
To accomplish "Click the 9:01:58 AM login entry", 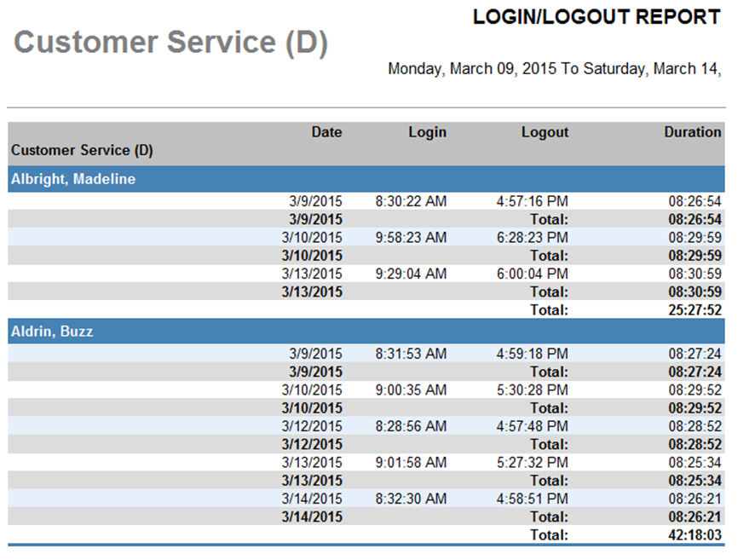I will pyautogui.click(x=410, y=463).
